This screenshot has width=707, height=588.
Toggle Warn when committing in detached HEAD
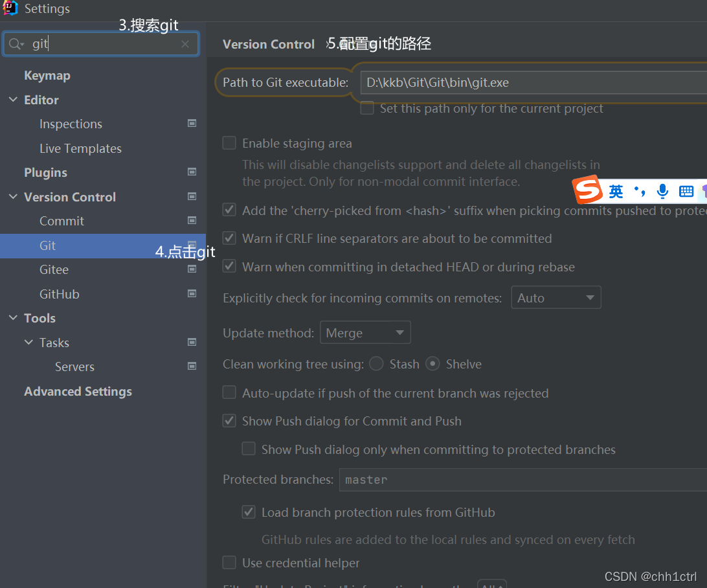[x=229, y=266]
